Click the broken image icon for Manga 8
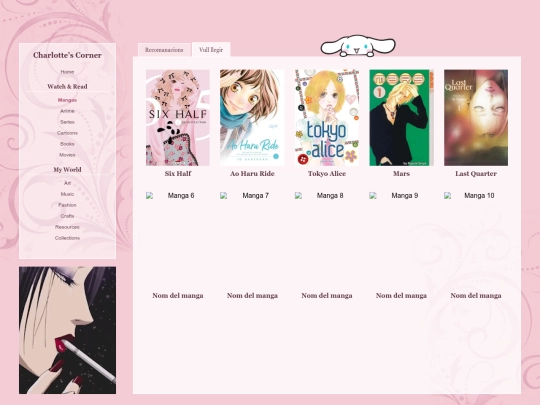This screenshot has width=540, height=405. (x=299, y=196)
